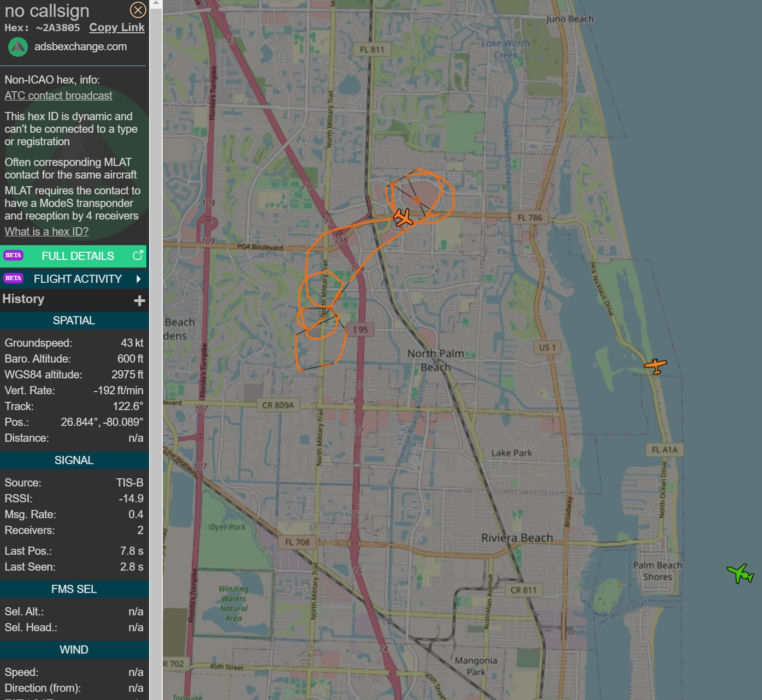The height and width of the screenshot is (700, 762).
Task: Click the Mangonia Park map label
Action: click(x=476, y=666)
